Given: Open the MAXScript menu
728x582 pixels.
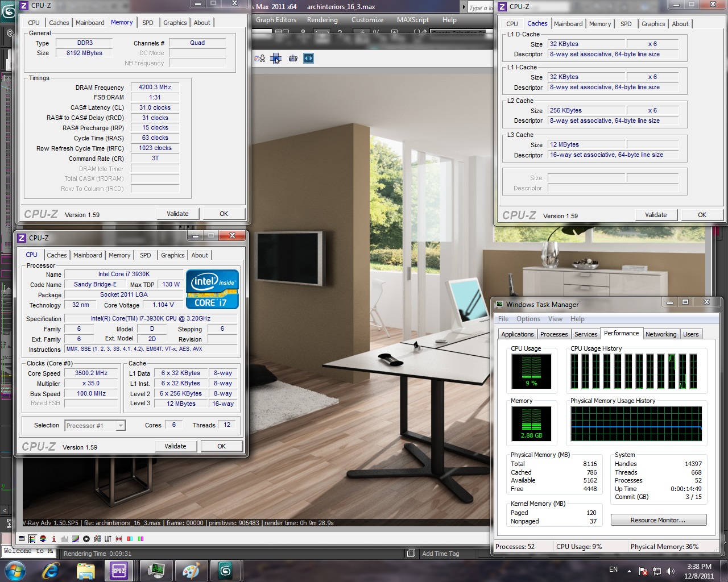Looking at the screenshot, I should point(413,20).
